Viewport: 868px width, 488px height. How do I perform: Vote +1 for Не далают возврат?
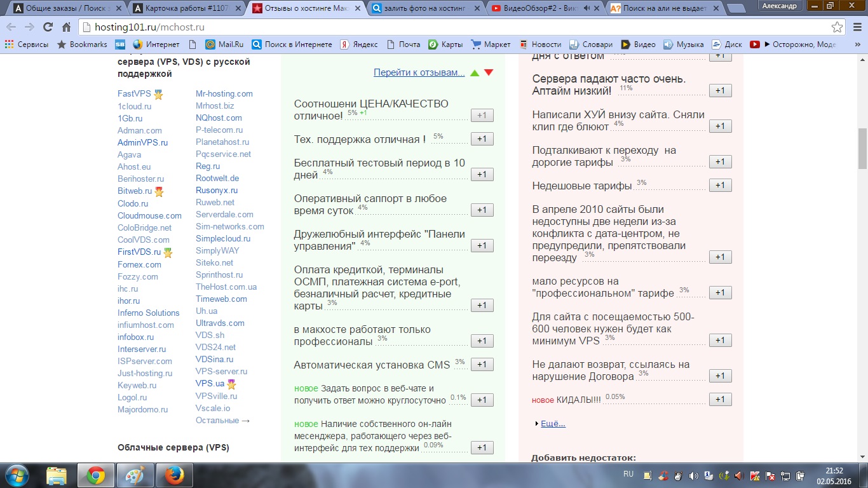[720, 376]
